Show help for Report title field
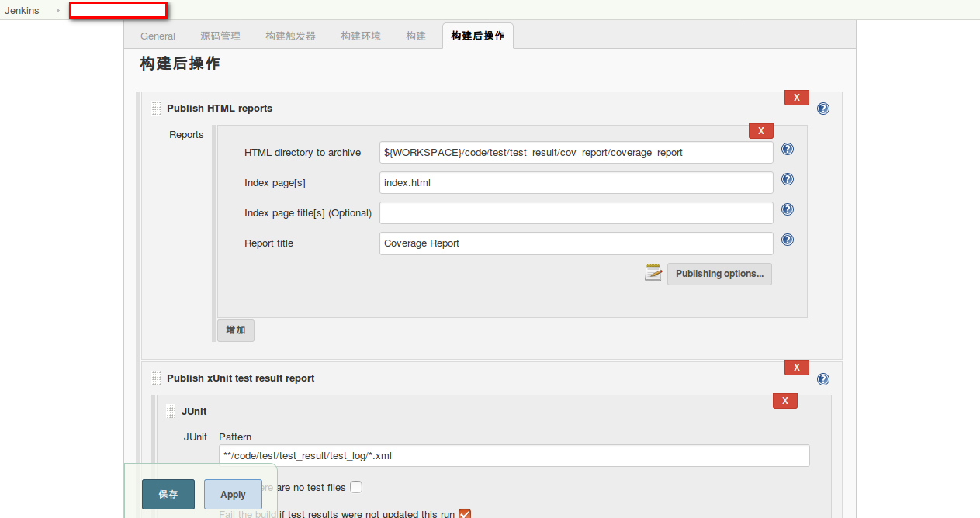The image size is (980, 518). (787, 240)
